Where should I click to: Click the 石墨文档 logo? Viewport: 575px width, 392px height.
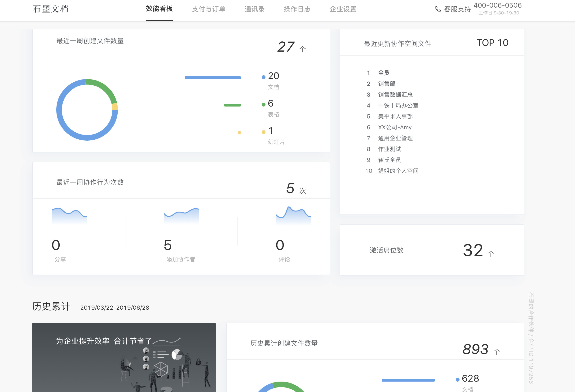click(x=50, y=9)
